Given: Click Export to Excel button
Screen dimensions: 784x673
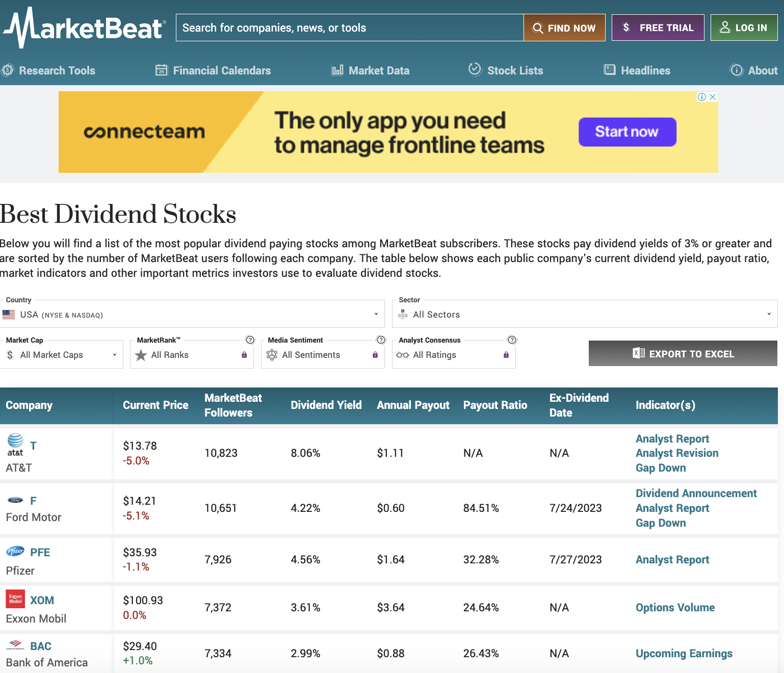Looking at the screenshot, I should (683, 353).
